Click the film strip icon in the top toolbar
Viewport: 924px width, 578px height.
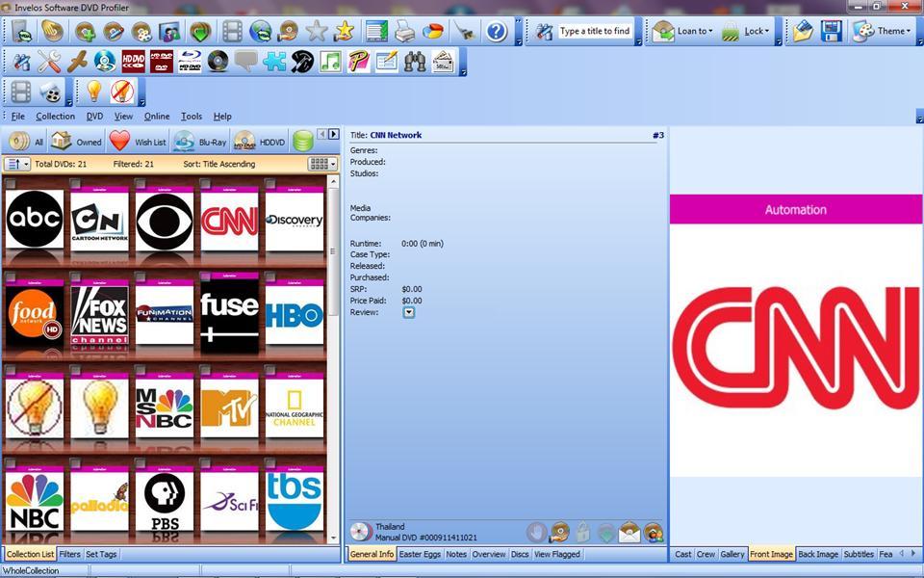(x=232, y=31)
